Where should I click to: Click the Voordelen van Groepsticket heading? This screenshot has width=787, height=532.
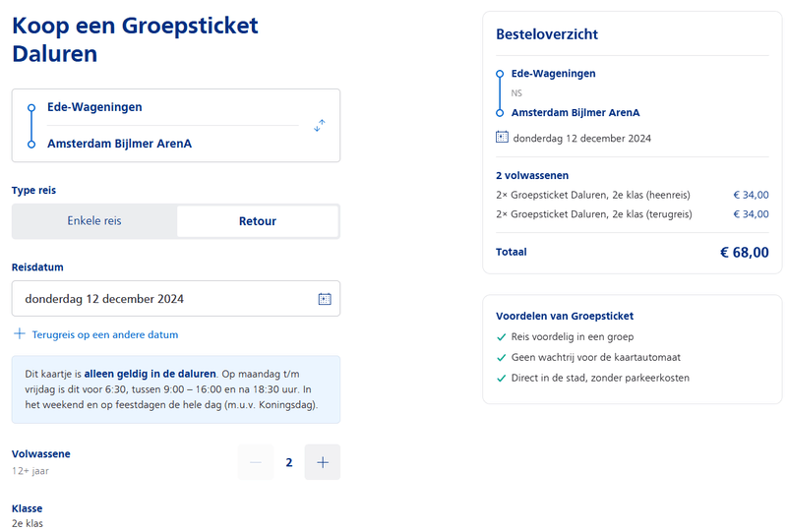(565, 316)
